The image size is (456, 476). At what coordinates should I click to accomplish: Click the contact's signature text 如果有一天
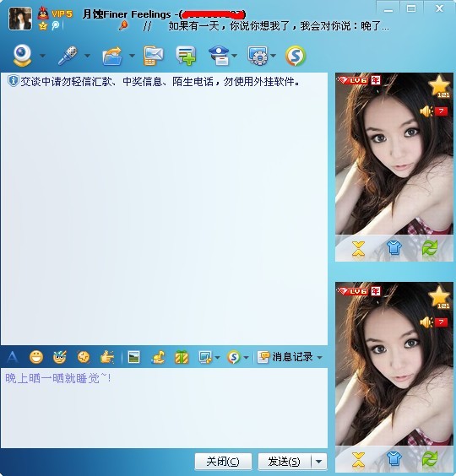(279, 26)
